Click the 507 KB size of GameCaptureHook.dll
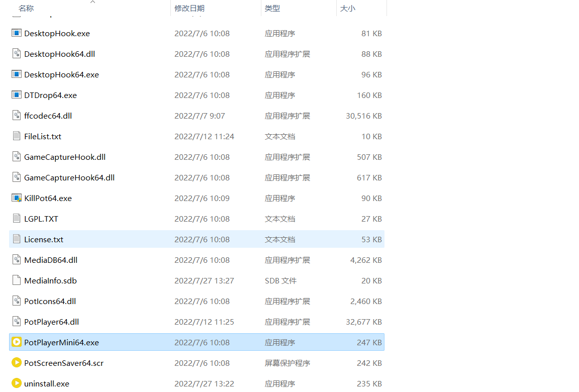Screen dimensions: 579x392 [x=369, y=157]
